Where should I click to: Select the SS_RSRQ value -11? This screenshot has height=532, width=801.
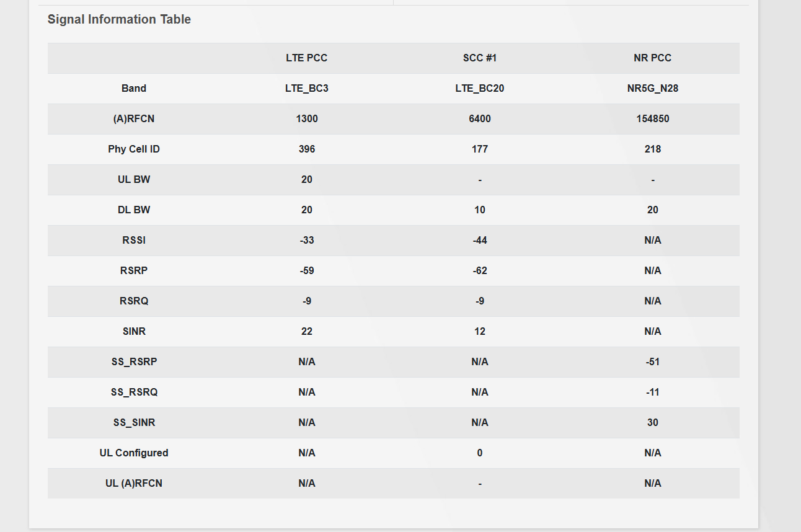point(652,392)
